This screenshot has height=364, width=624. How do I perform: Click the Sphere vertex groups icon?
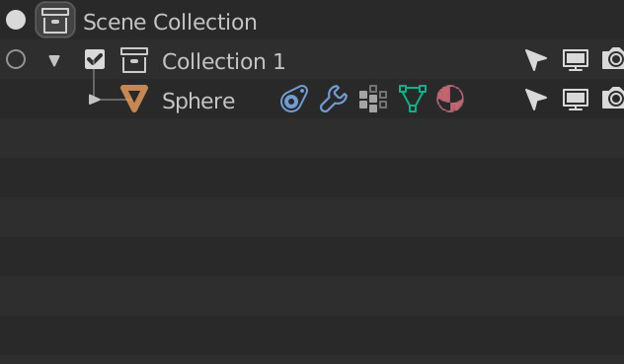tap(373, 99)
